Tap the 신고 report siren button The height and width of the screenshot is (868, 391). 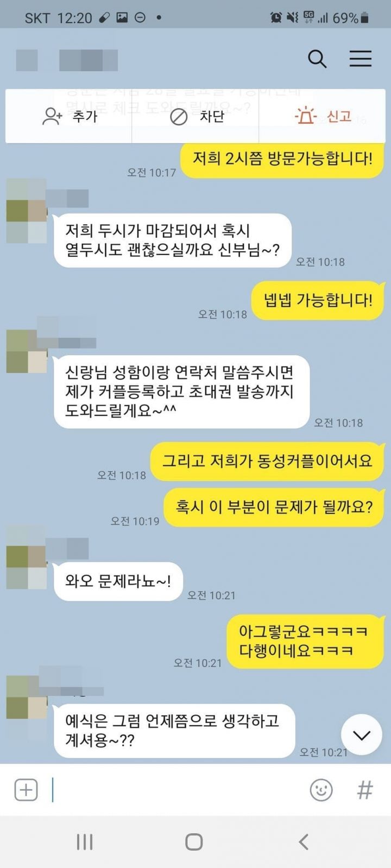[323, 116]
